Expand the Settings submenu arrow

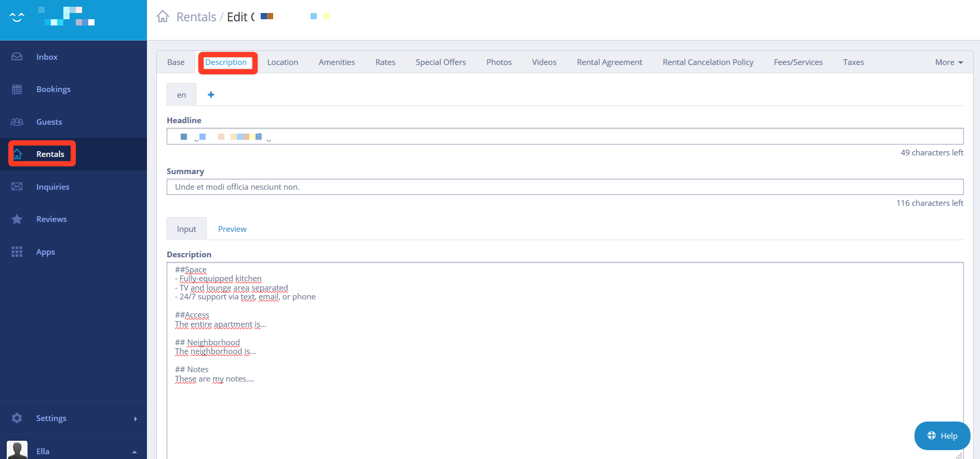pos(136,418)
